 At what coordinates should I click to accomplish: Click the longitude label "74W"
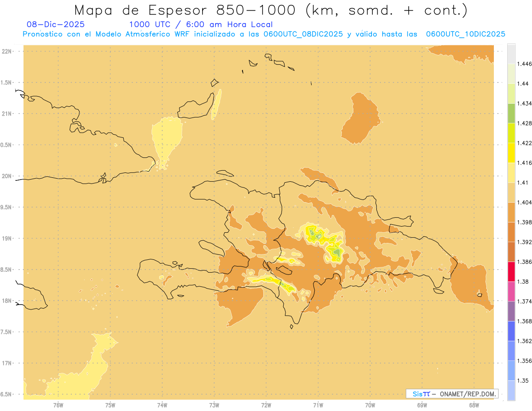(162, 405)
